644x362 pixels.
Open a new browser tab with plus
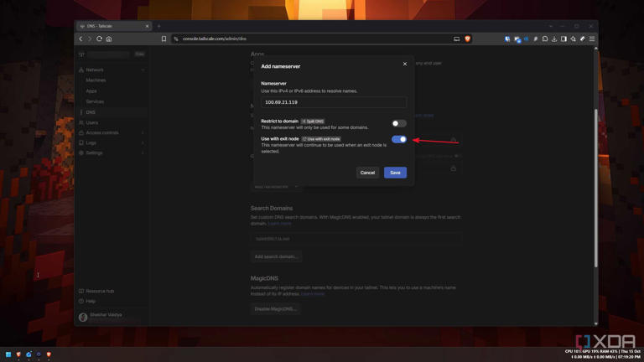[x=159, y=26]
